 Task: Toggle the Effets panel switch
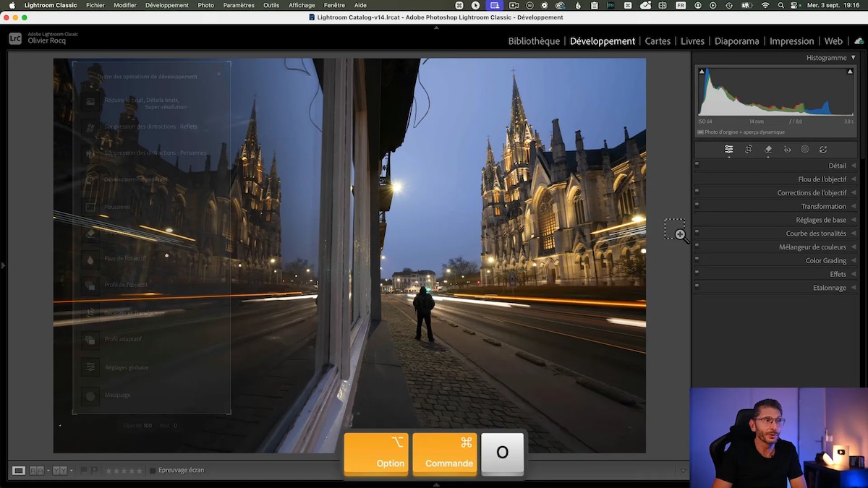pos(697,273)
